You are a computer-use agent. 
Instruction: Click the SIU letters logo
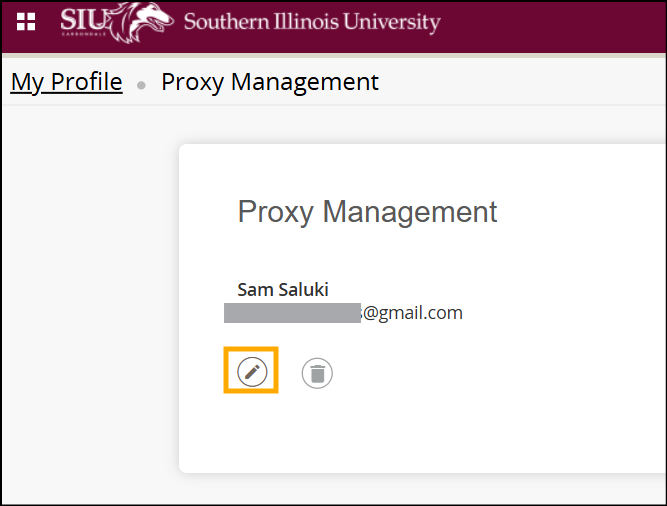pyautogui.click(x=82, y=18)
